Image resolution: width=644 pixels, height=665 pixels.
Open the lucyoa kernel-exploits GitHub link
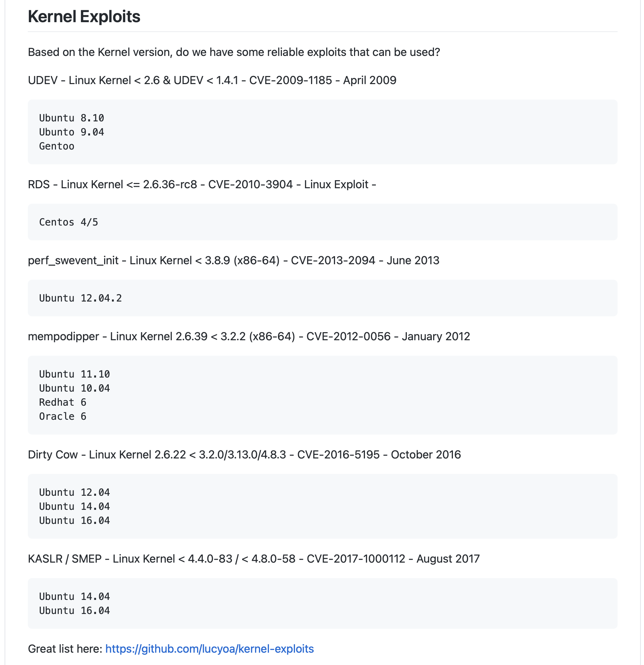(209, 649)
